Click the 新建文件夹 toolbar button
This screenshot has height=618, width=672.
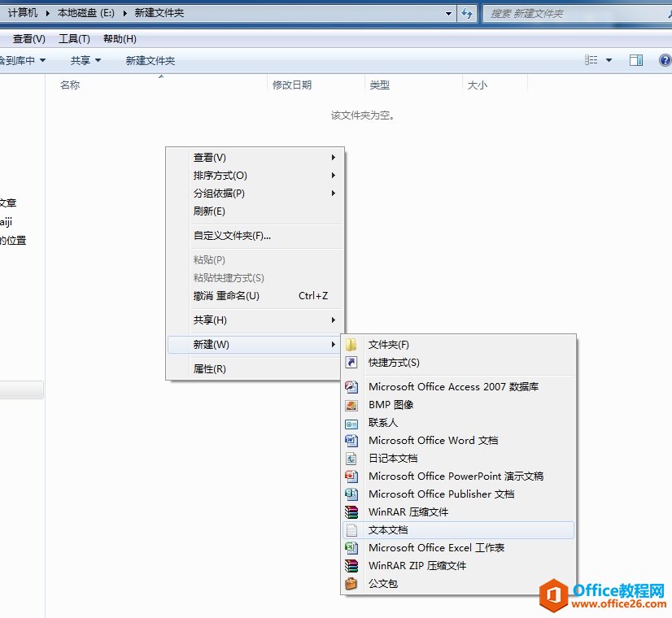pos(150,60)
